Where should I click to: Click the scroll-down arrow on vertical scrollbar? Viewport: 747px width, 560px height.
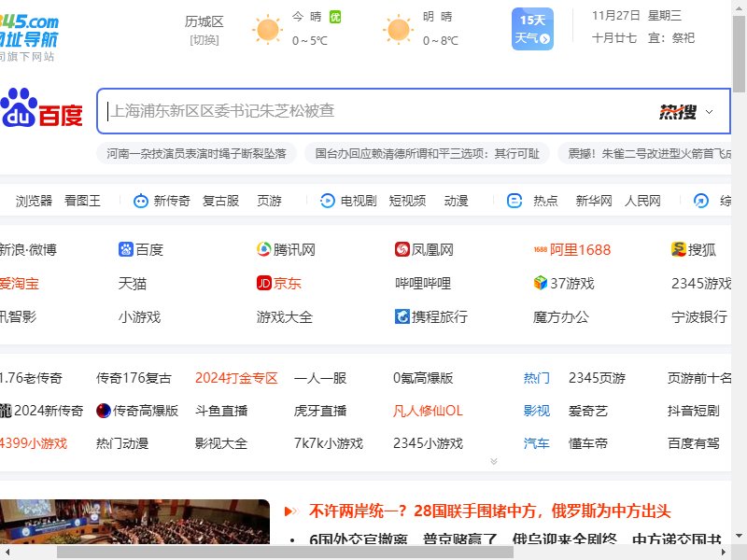(740, 536)
